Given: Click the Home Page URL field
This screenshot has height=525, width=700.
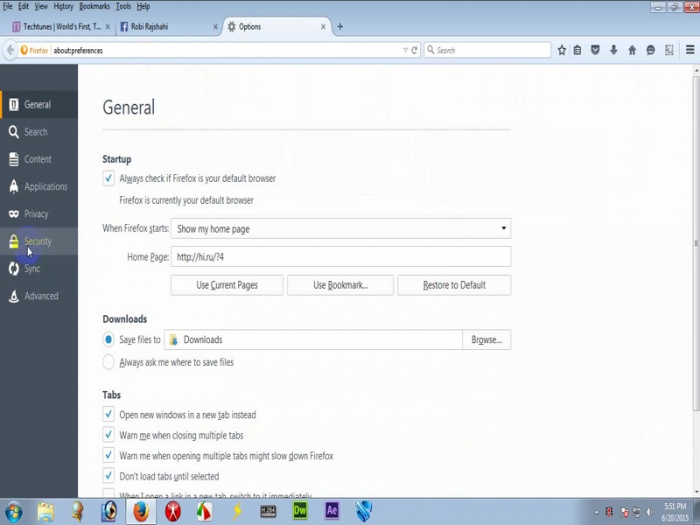Looking at the screenshot, I should pos(341,257).
